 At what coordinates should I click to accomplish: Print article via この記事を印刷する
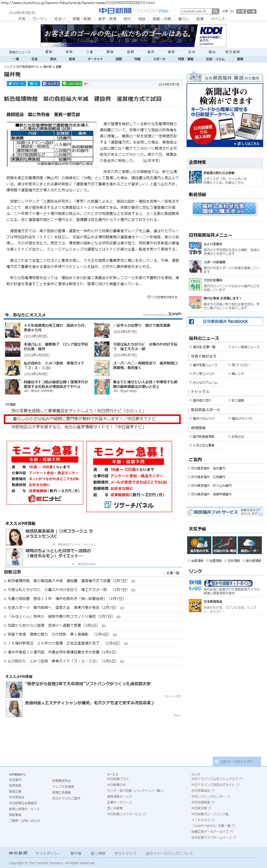162,297
